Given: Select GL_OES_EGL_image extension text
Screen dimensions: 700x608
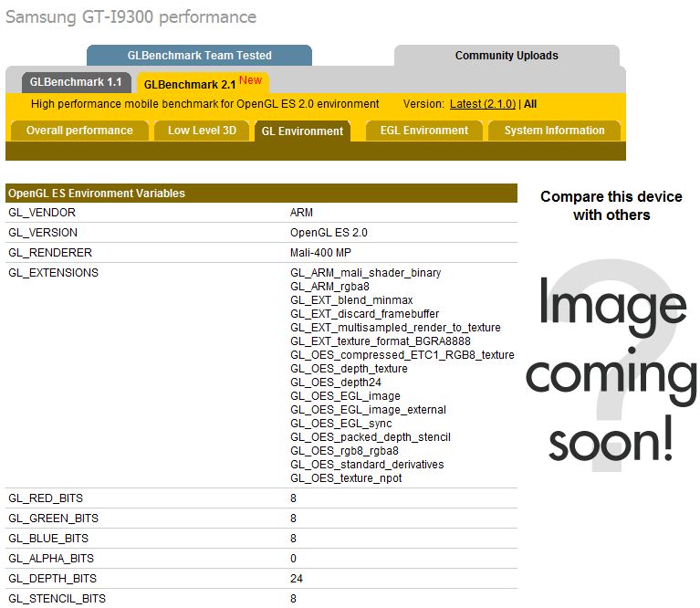Looking at the screenshot, I should tap(345, 396).
